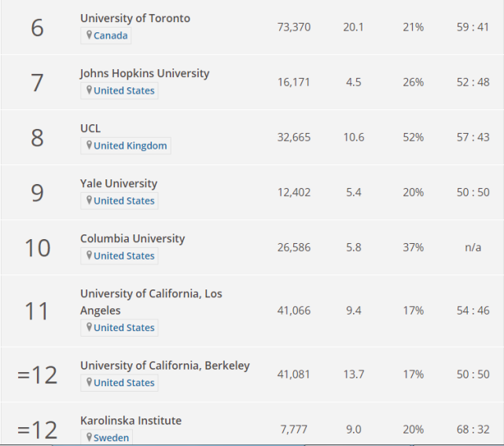Click Yale's United States country tag
The width and height of the screenshot is (504, 446).
coord(123,201)
